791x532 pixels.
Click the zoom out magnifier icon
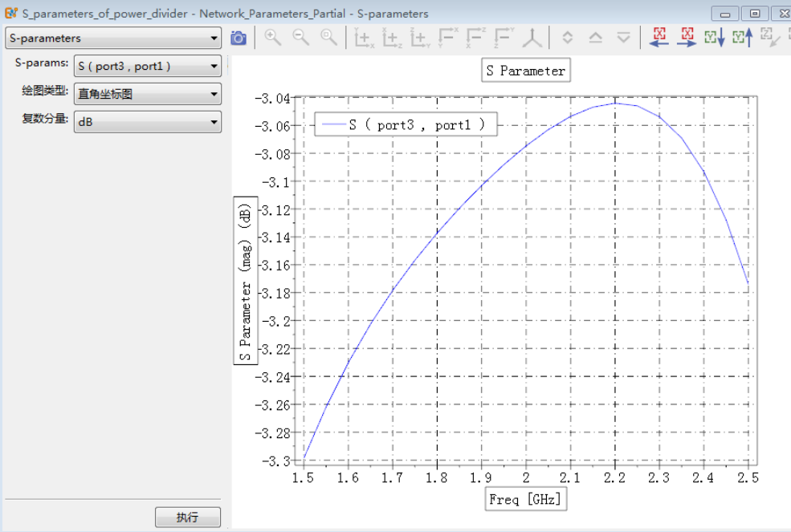coord(300,38)
